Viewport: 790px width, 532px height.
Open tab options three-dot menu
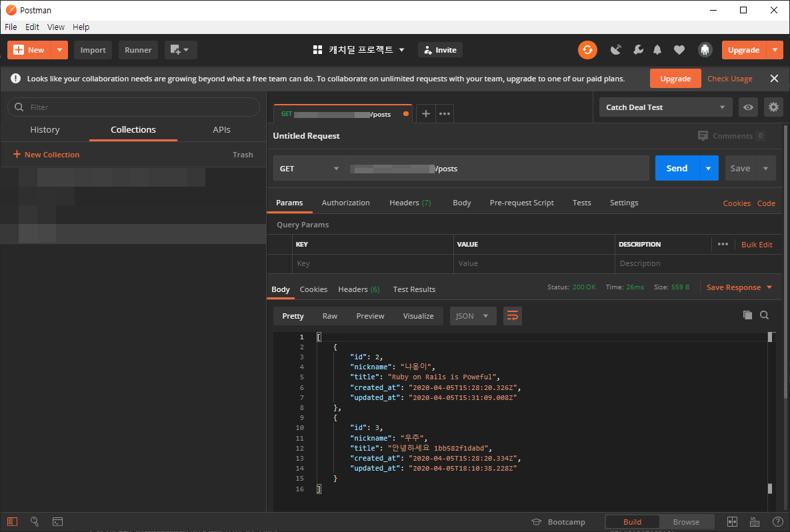click(445, 114)
